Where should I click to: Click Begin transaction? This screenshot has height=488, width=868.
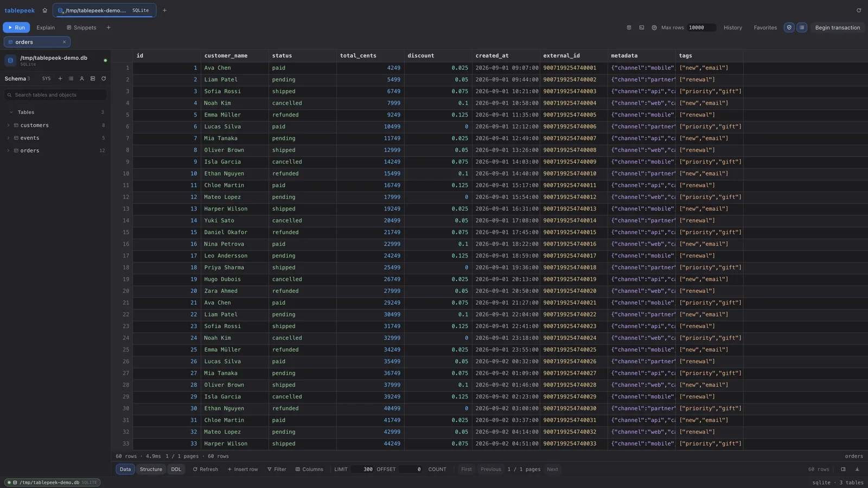tap(837, 28)
